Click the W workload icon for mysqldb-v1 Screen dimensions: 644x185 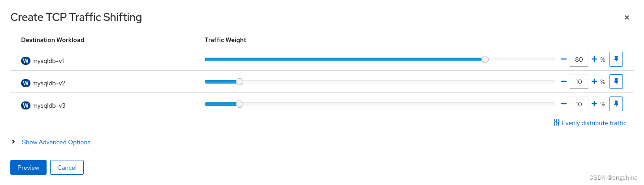point(26,60)
